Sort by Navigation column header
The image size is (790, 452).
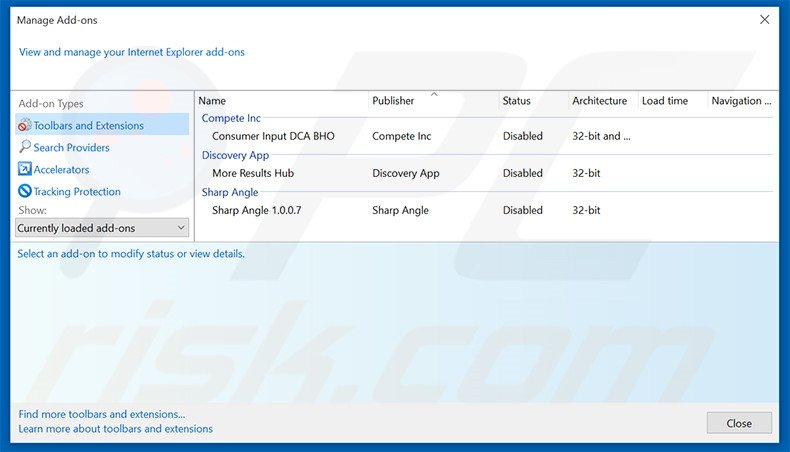(741, 100)
